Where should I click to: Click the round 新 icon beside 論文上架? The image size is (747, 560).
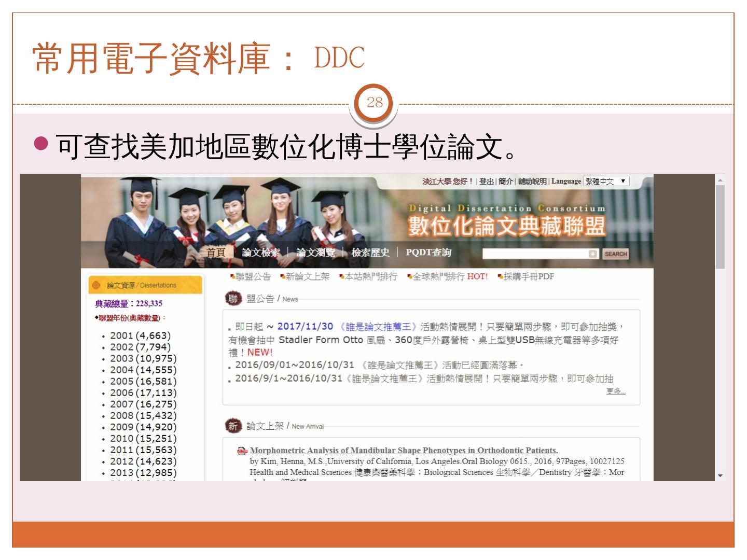pyautogui.click(x=233, y=426)
